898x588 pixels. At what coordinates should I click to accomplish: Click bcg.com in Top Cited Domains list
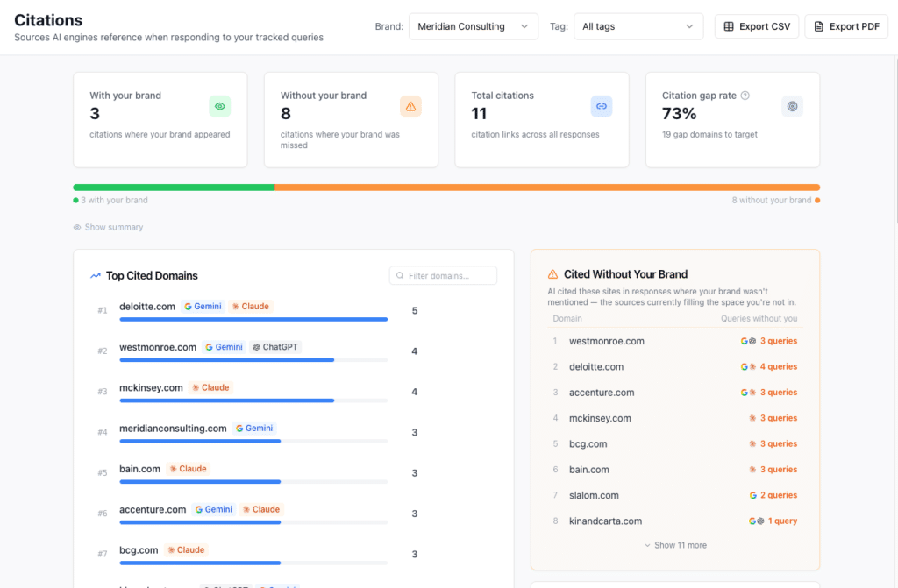(x=139, y=550)
